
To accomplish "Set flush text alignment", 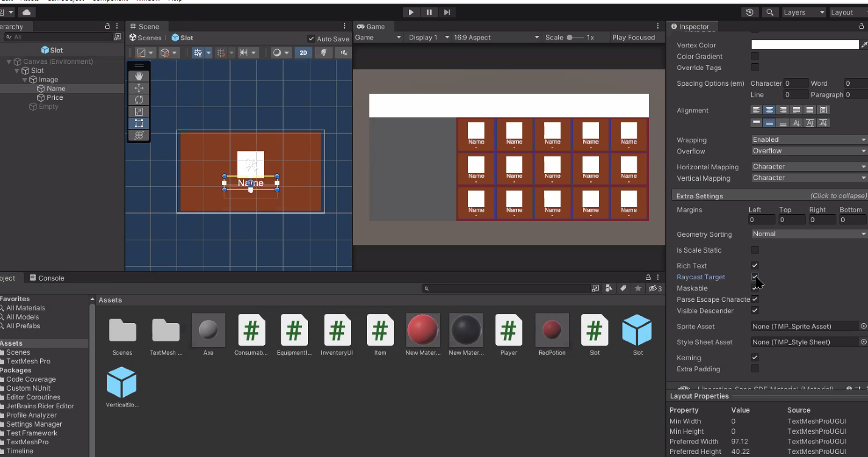I will (x=810, y=110).
